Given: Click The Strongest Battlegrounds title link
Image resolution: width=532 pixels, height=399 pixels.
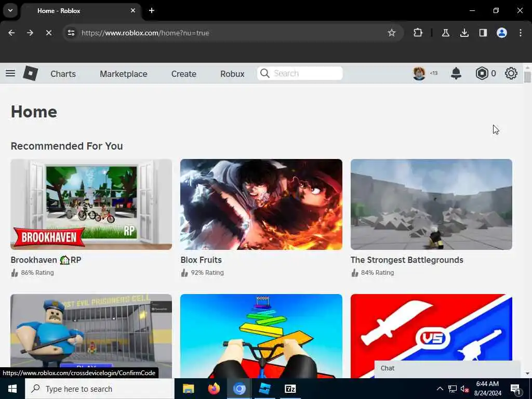Looking at the screenshot, I should (407, 260).
